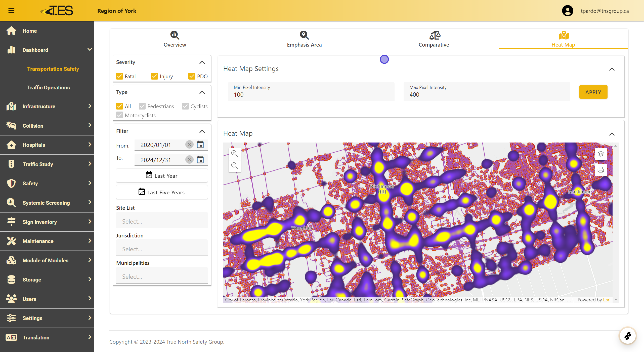Open the user account avatar icon
Screen dimensions: 644x352
click(567, 11)
